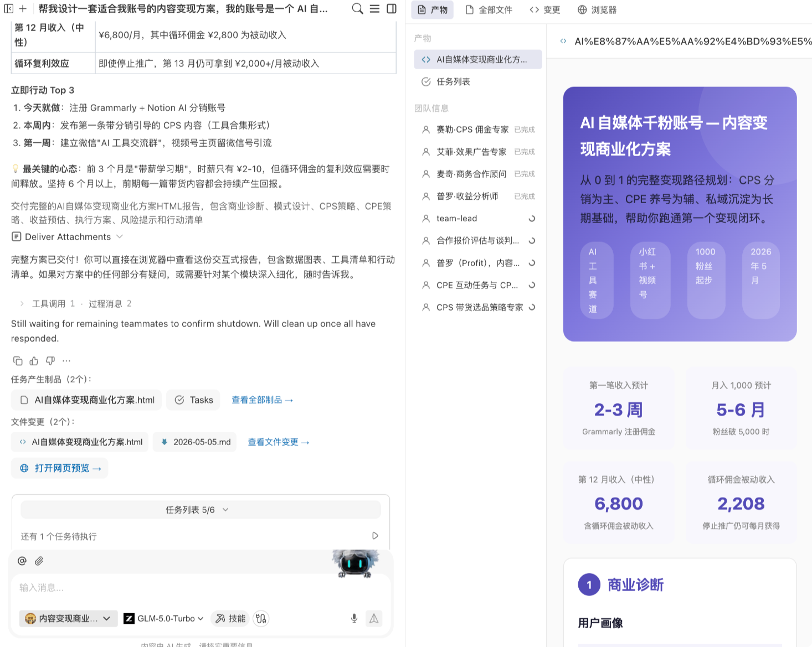Open the GLM-5.0-Turbo model dropdown
This screenshot has height=647, width=812.
164,618
